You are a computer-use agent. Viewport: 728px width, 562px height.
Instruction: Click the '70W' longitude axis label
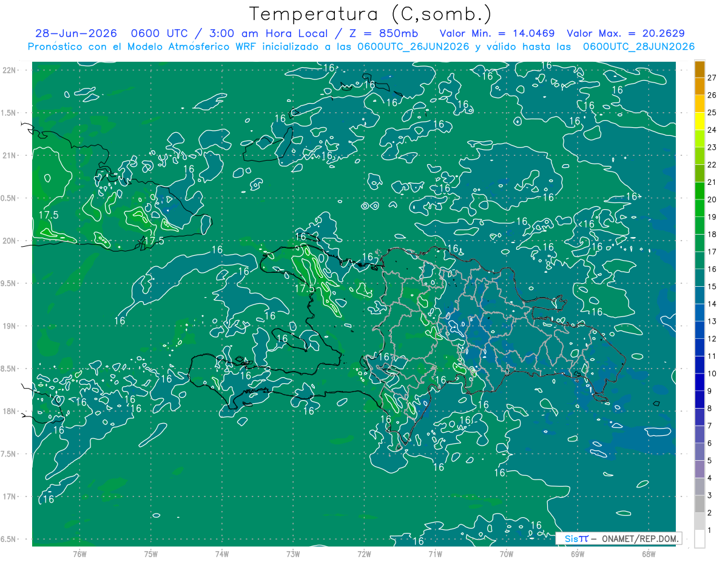click(507, 554)
